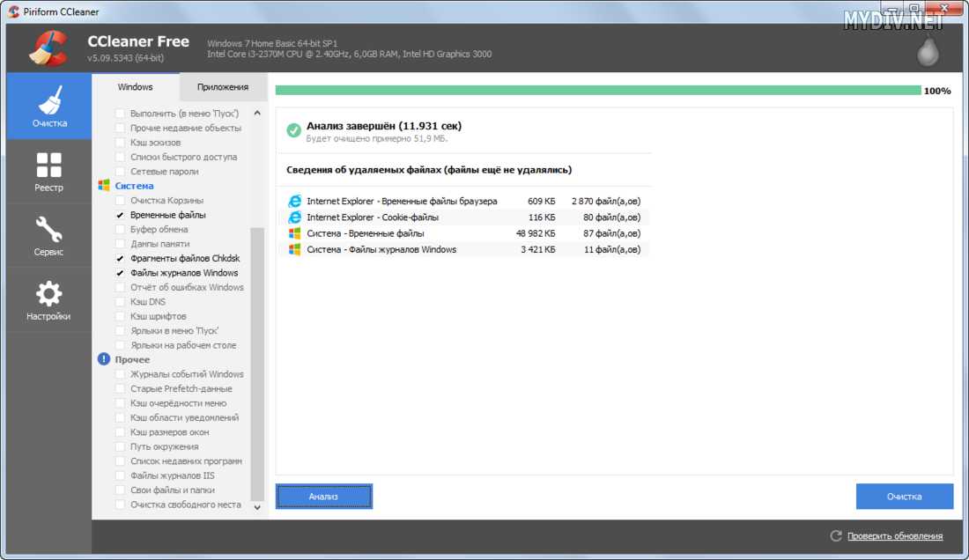
Task: Click the Internet Explorer icon for Cookie-файлы row
Action: tap(294, 217)
